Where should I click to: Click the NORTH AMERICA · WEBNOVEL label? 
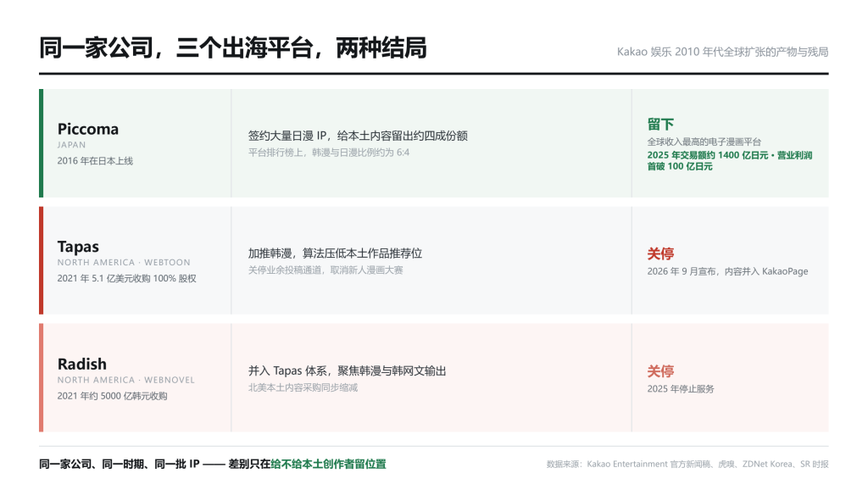[126, 380]
